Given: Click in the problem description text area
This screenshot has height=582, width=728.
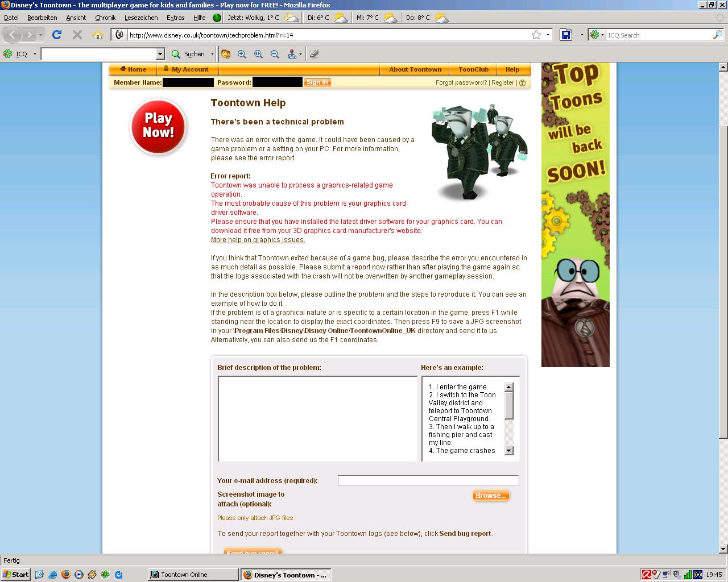Looking at the screenshot, I should click(x=318, y=419).
